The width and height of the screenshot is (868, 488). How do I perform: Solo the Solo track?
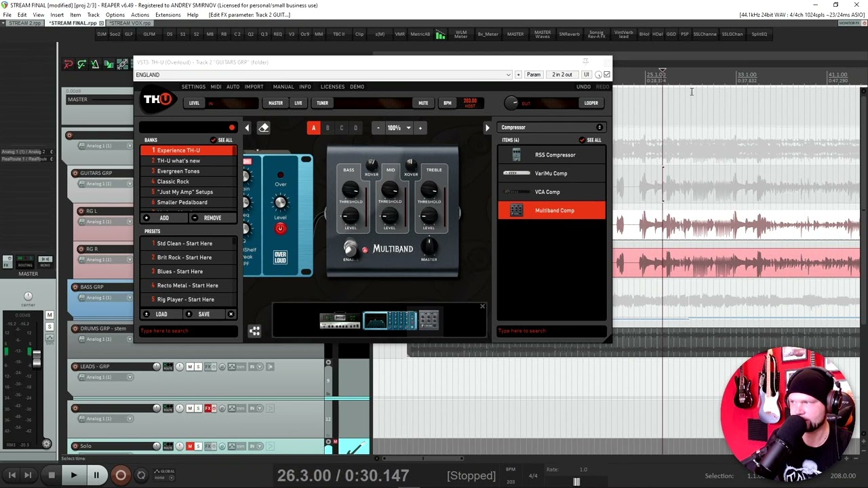click(197, 446)
